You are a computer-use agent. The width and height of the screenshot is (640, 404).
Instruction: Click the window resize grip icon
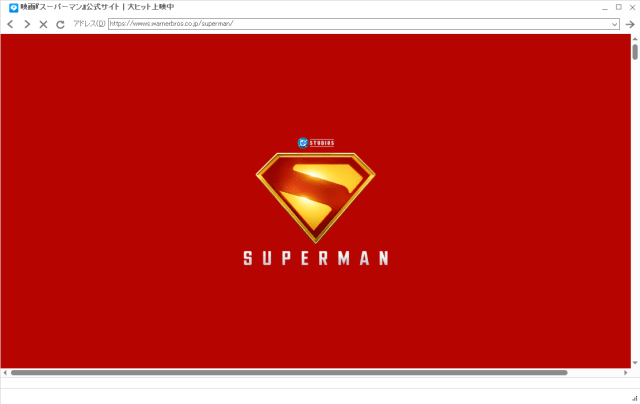(635, 398)
